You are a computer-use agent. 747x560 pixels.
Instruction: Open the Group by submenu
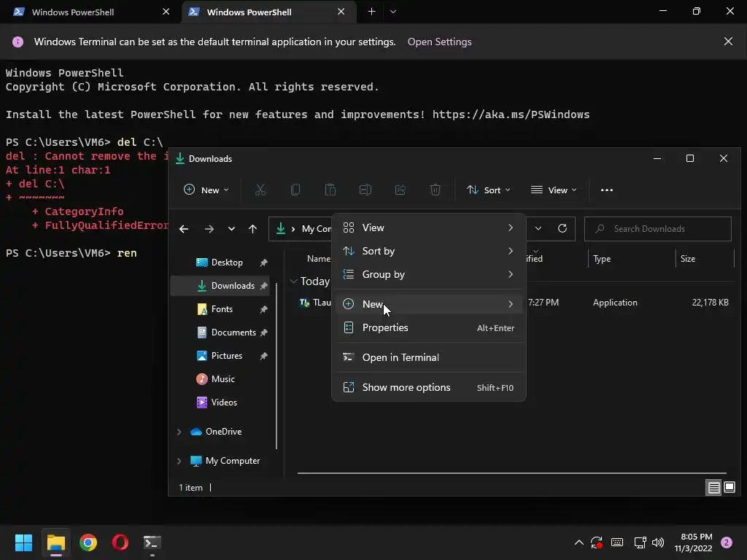coord(429,274)
